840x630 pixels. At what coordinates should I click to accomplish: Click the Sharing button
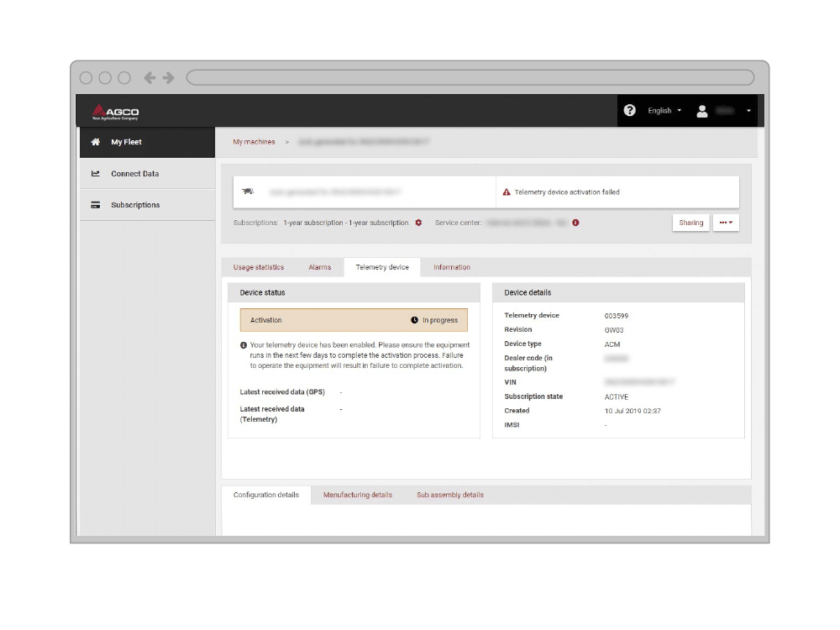pos(691,223)
